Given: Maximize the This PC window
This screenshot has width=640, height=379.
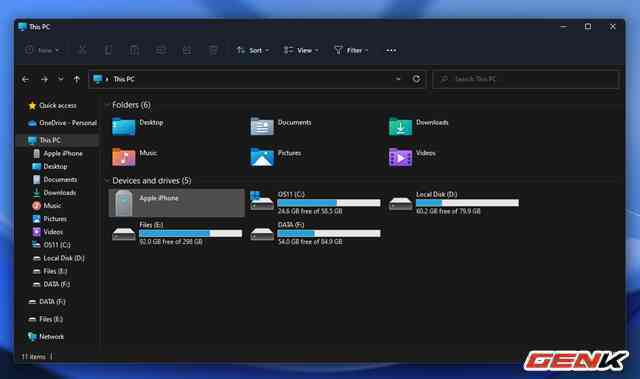Looking at the screenshot, I should click(588, 27).
